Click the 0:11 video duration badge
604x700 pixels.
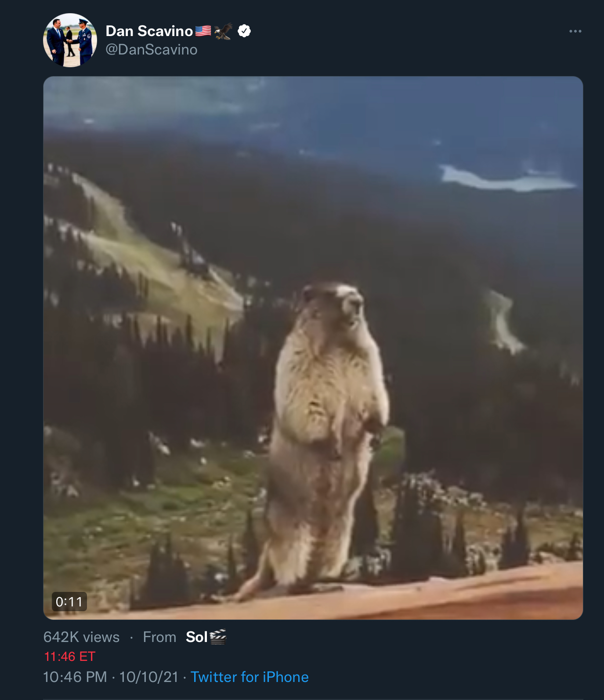(69, 602)
